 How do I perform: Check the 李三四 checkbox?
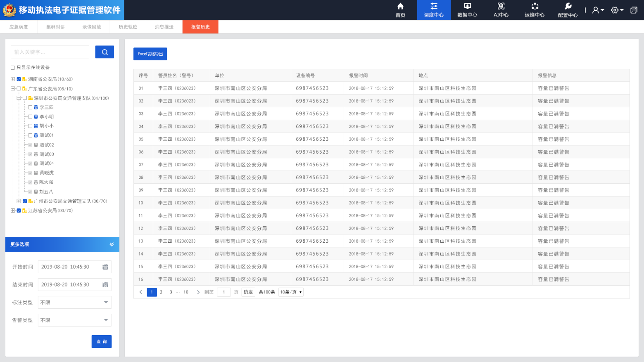tap(30, 107)
